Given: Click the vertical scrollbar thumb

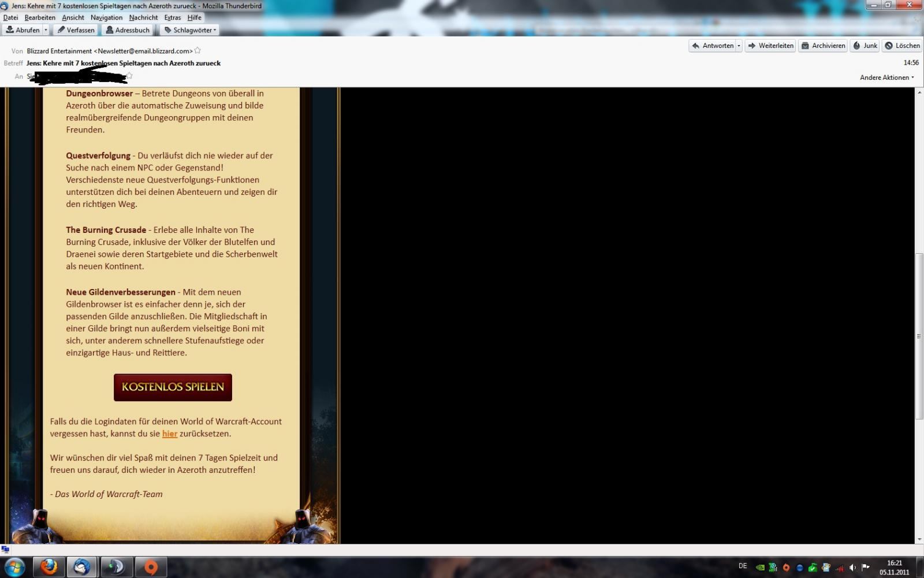Looking at the screenshot, I should coord(919,336).
